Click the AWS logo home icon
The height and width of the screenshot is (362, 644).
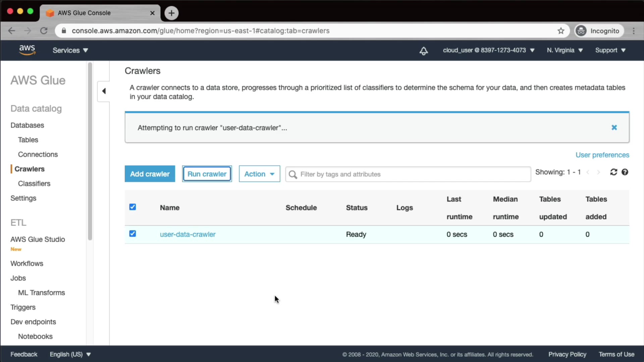(27, 50)
